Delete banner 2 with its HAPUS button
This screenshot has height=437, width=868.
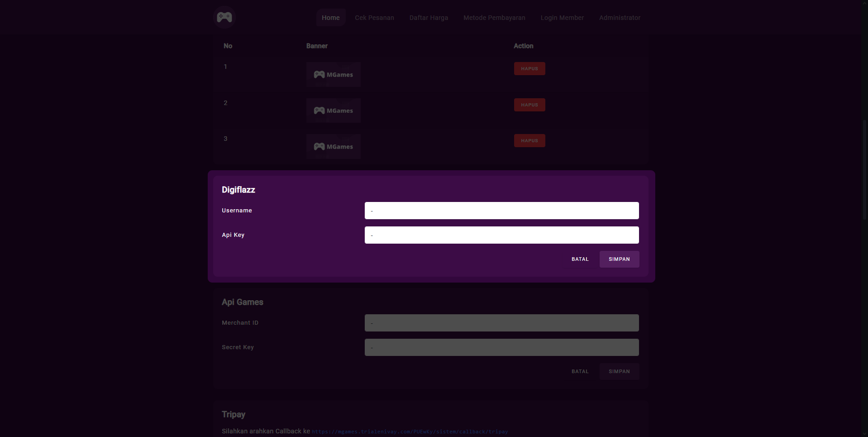(x=529, y=105)
